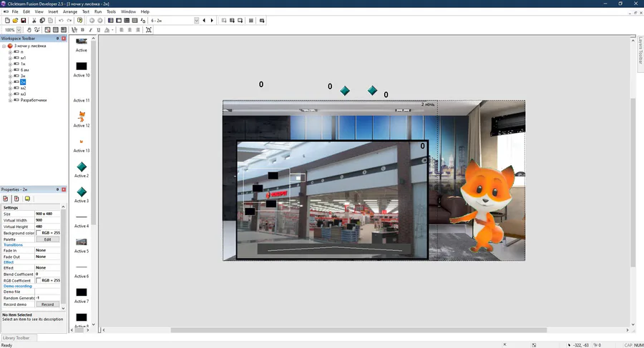Image resolution: width=644 pixels, height=348 pixels.
Task: Open the Help contents icon
Action: (79, 21)
